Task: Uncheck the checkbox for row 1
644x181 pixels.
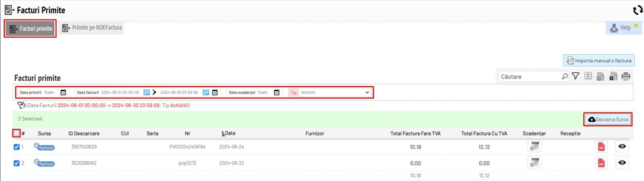Action: pyautogui.click(x=17, y=147)
